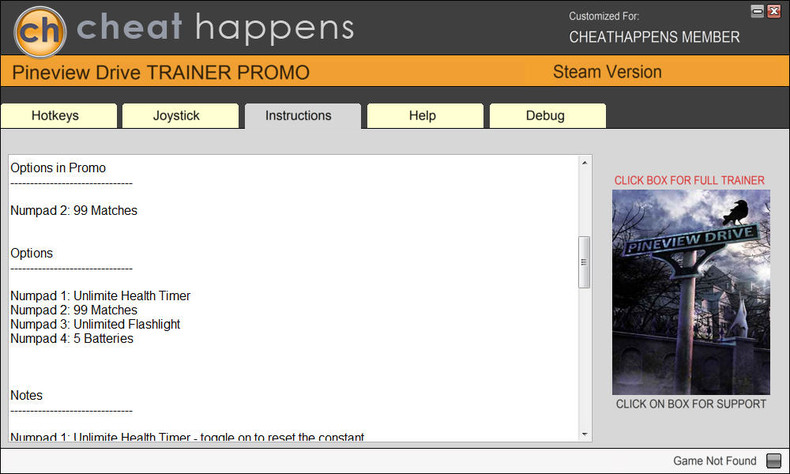Click the 'CLICK ON BOX FOR SUPPORT' text
Image resolution: width=790 pixels, height=474 pixels.
tap(691, 404)
